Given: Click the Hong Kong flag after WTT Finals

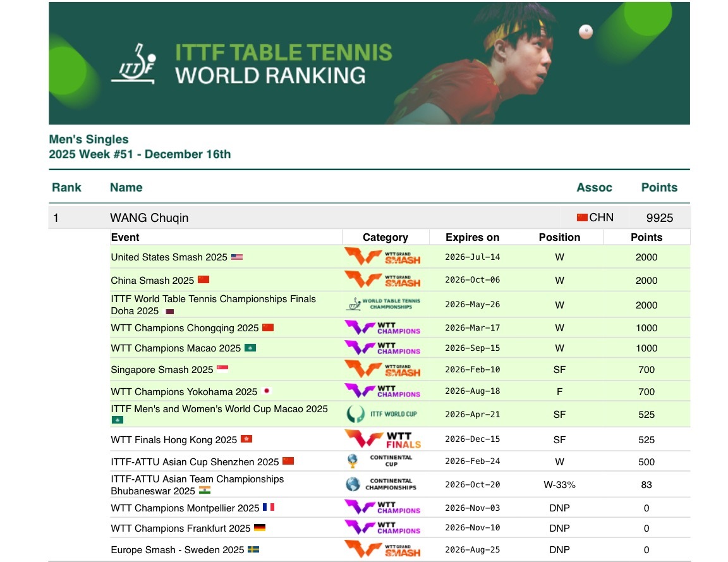Looking at the screenshot, I should pos(246,439).
